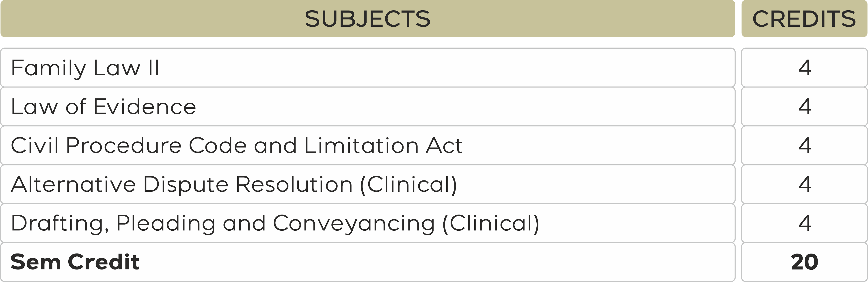Click the word "Conveyancing" in the subject list
The width and height of the screenshot is (868, 282).
coord(354,223)
